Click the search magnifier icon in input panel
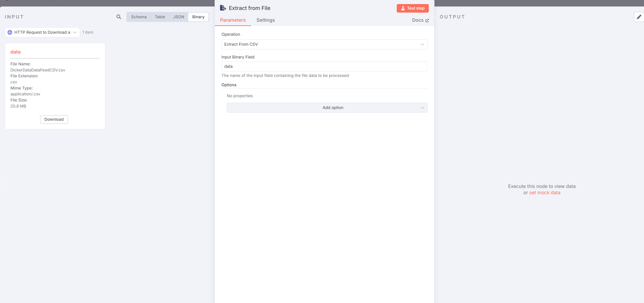 click(118, 17)
